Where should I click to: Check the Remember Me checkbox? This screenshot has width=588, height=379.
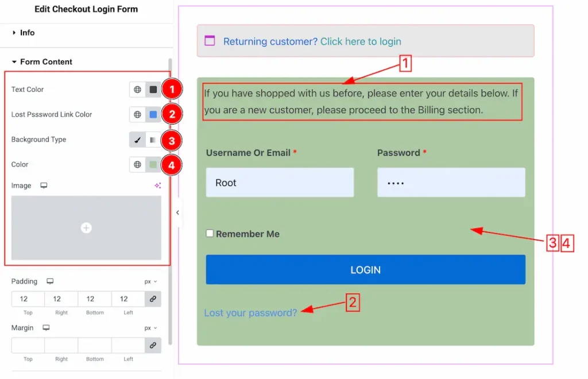point(210,234)
